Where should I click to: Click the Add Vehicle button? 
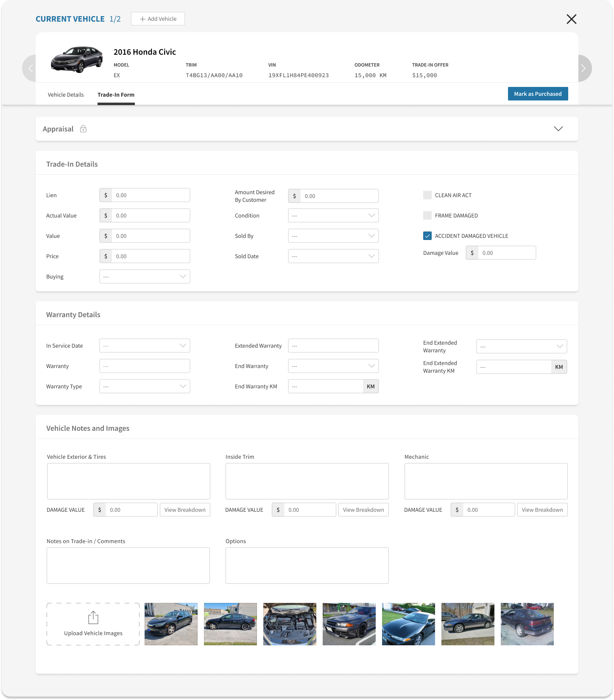[158, 19]
